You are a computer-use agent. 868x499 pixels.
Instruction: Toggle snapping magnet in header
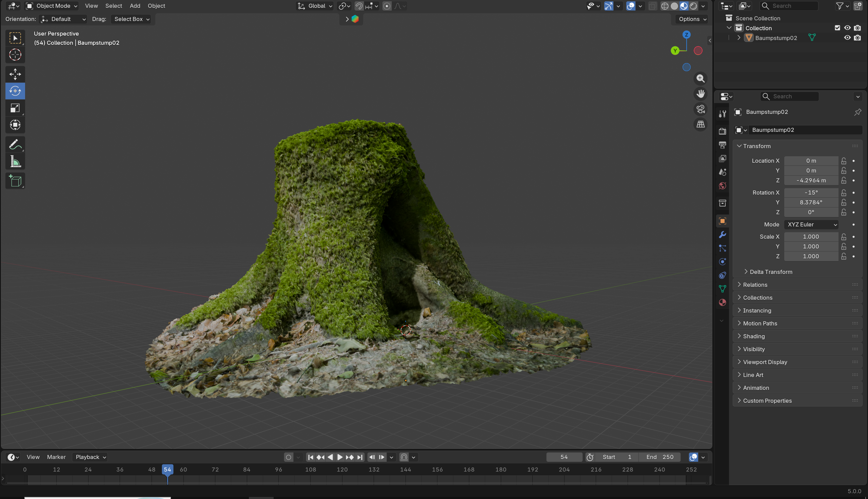coord(359,6)
